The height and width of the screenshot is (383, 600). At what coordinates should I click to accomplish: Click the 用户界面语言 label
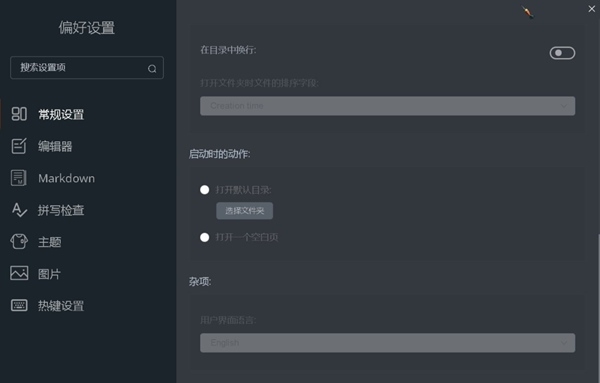[228, 320]
